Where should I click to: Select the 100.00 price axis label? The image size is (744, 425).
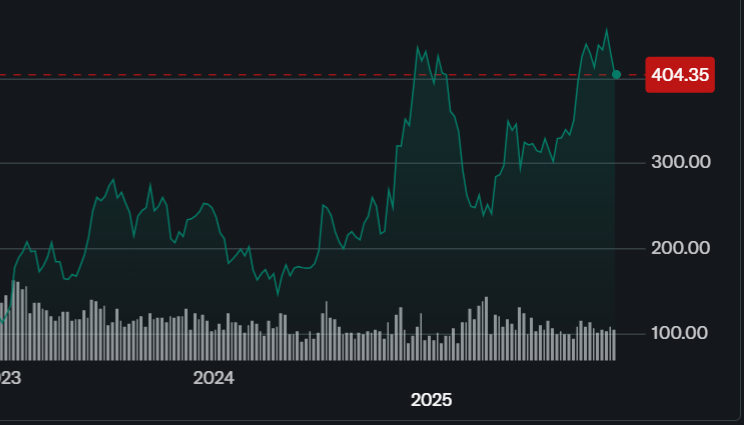pyautogui.click(x=680, y=333)
